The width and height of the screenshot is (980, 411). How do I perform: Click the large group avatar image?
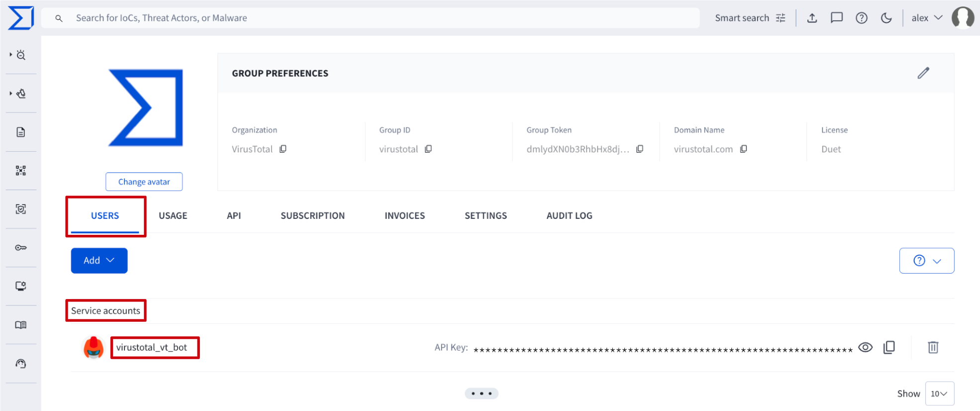145,107
